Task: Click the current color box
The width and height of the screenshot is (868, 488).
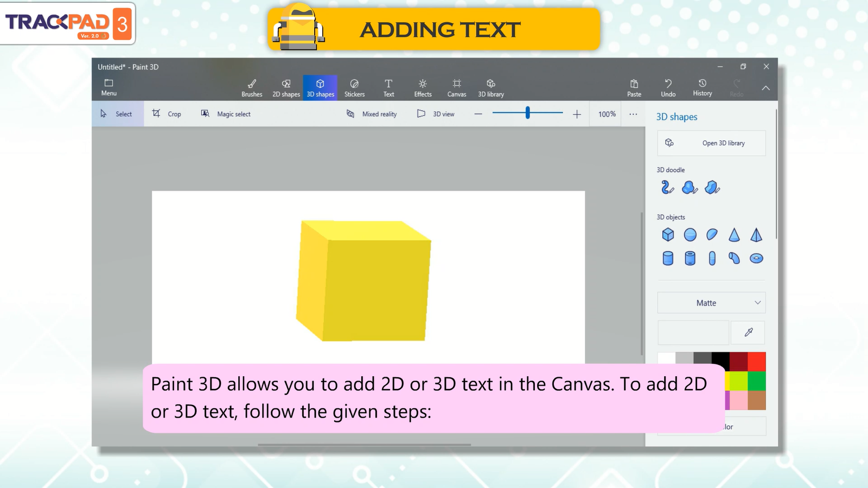Action: pyautogui.click(x=693, y=332)
